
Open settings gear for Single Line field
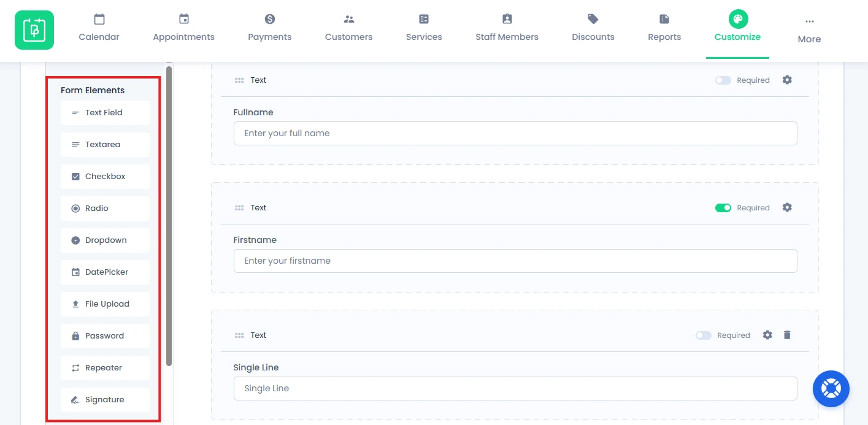[767, 335]
